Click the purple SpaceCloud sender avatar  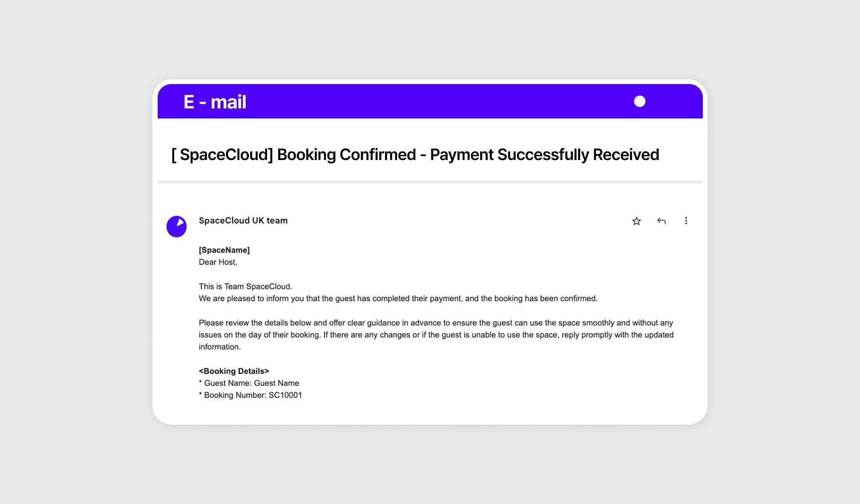point(176,226)
